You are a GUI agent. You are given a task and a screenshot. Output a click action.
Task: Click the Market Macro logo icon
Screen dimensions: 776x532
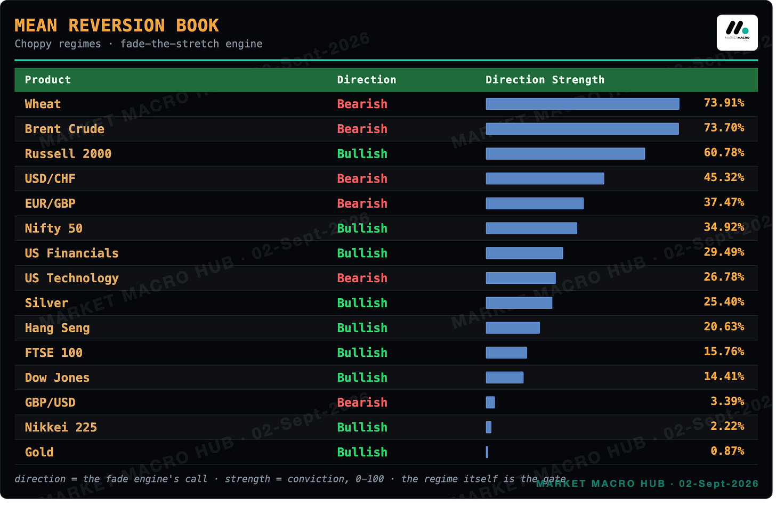pyautogui.click(x=737, y=32)
